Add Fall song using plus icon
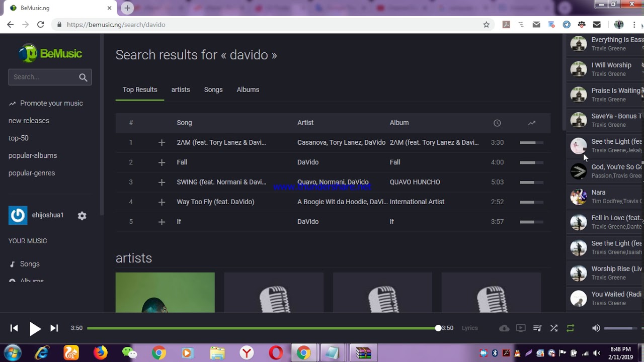Viewport: 644px width, 362px height. click(162, 162)
